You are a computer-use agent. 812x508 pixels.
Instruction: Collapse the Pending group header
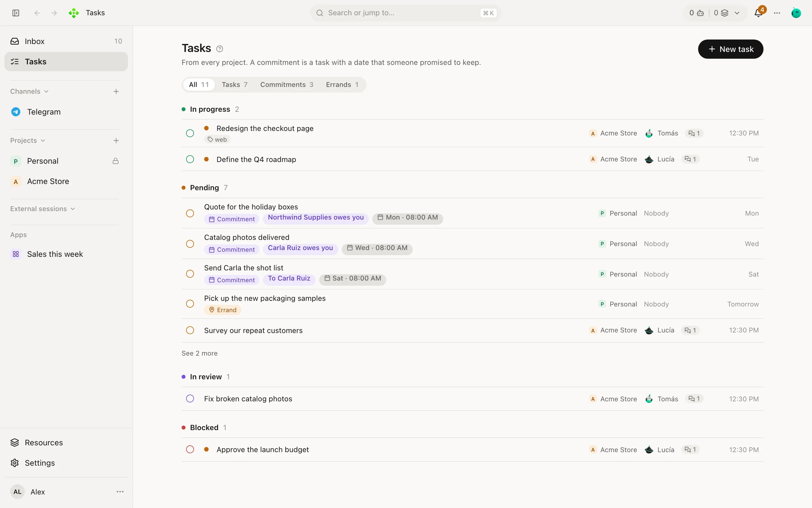click(x=205, y=187)
